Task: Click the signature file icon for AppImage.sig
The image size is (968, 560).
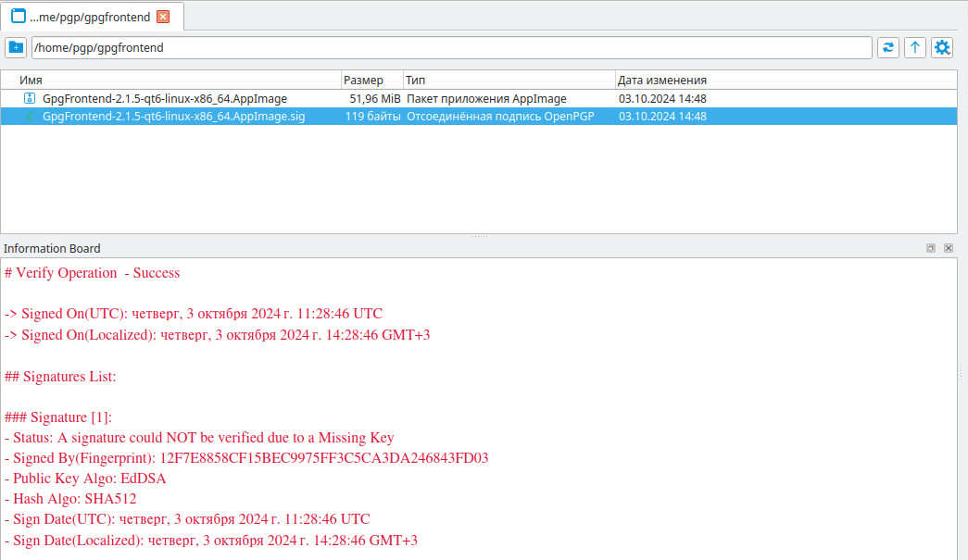Action: (x=29, y=117)
